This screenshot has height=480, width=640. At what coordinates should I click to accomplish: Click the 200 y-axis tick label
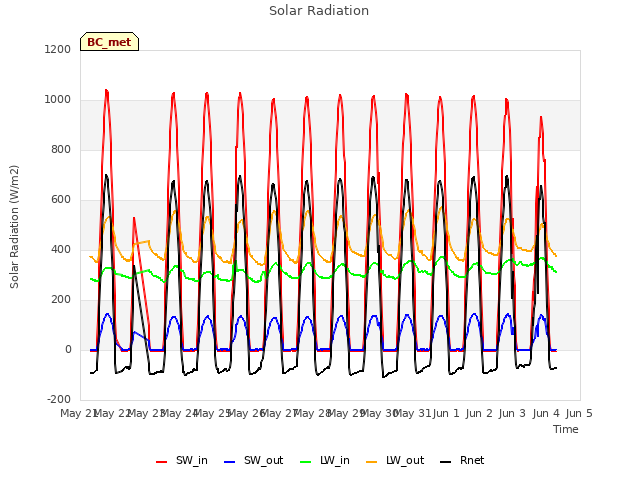coord(61,300)
